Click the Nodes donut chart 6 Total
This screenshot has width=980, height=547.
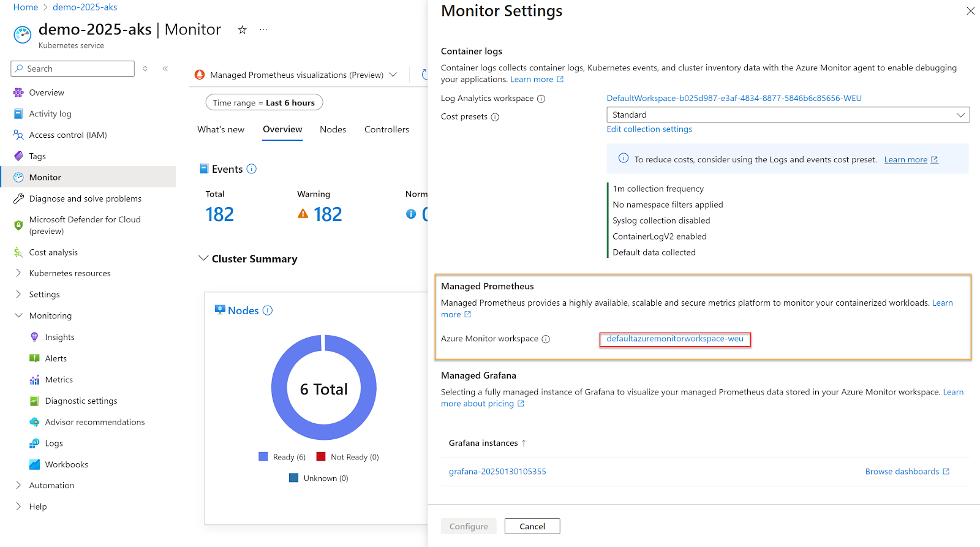(323, 388)
